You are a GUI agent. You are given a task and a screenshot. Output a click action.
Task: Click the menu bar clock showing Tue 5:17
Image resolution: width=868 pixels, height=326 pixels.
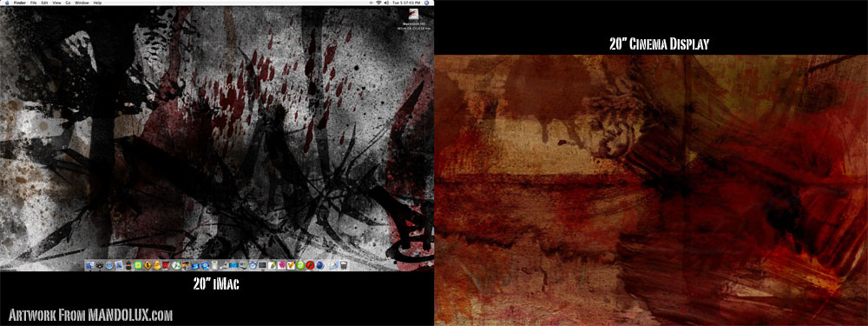[406, 3]
